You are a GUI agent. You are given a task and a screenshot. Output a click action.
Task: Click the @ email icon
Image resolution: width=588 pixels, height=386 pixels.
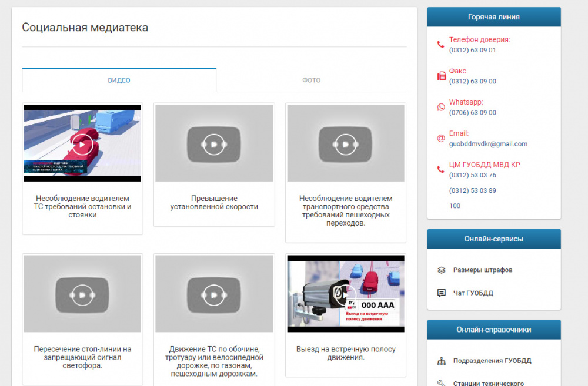(x=441, y=138)
